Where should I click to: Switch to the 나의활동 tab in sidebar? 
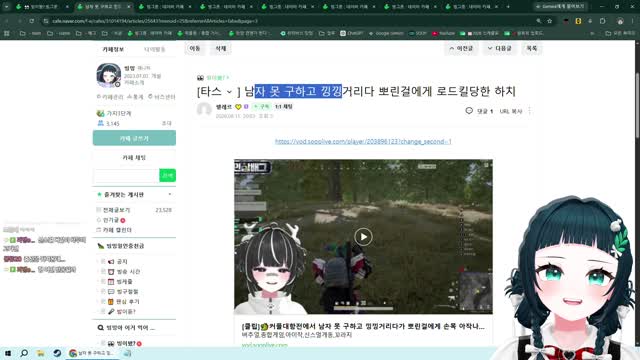tap(154, 49)
